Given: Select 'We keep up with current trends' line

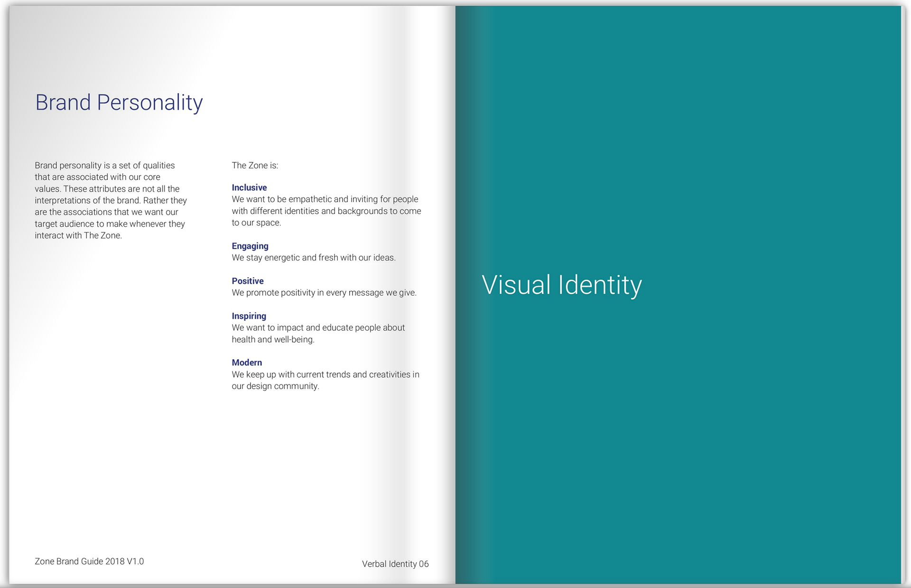Looking at the screenshot, I should coord(325,374).
